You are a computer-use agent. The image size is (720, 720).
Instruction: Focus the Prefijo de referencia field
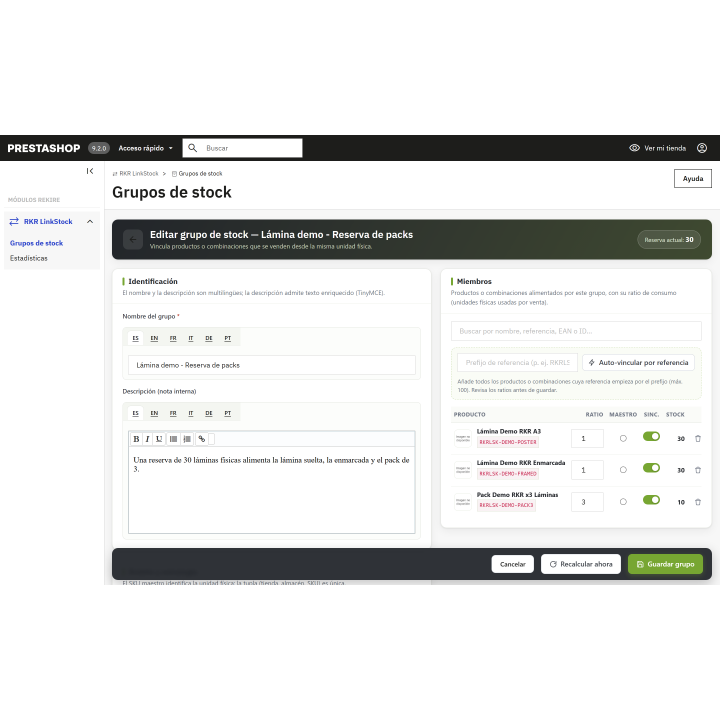click(518, 362)
